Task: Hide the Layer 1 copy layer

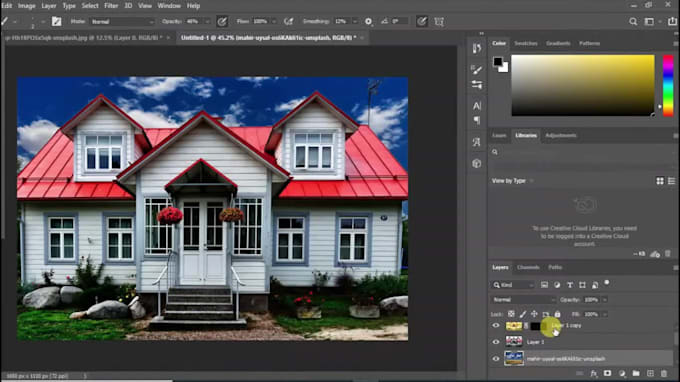Action: [x=496, y=326]
